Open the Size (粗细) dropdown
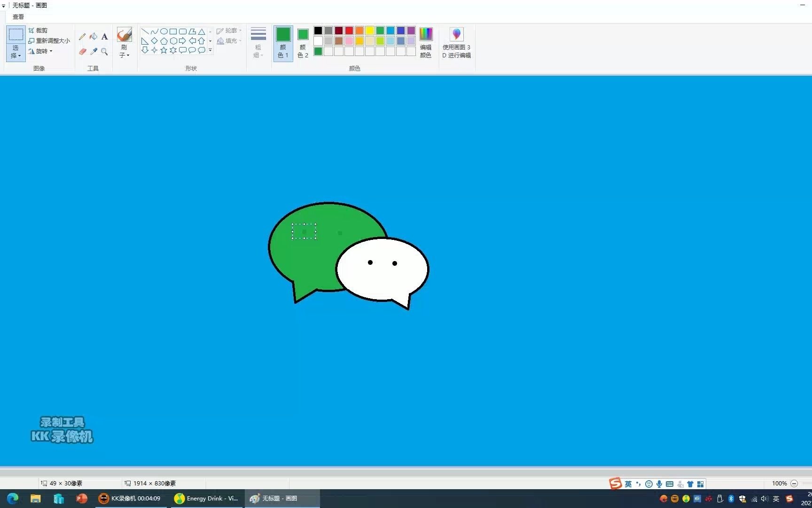The width and height of the screenshot is (812, 508). (258, 43)
